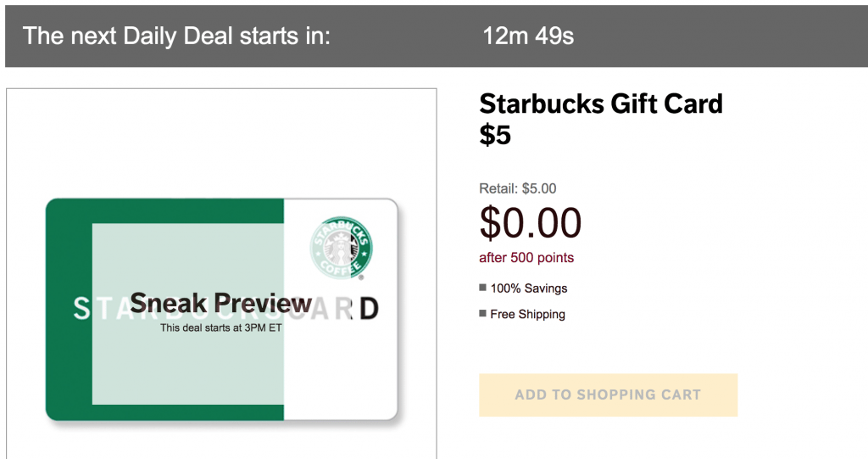The height and width of the screenshot is (459, 868).
Task: Click 'The next Daily Deal starts in' banner
Action: click(176, 36)
